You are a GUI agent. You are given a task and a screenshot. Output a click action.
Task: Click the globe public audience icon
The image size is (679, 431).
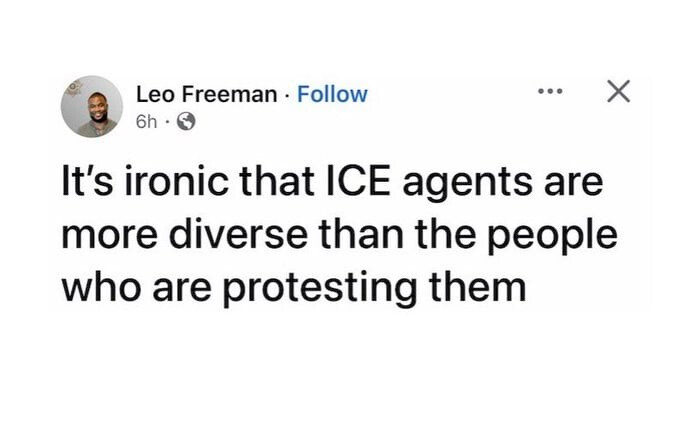tap(185, 122)
